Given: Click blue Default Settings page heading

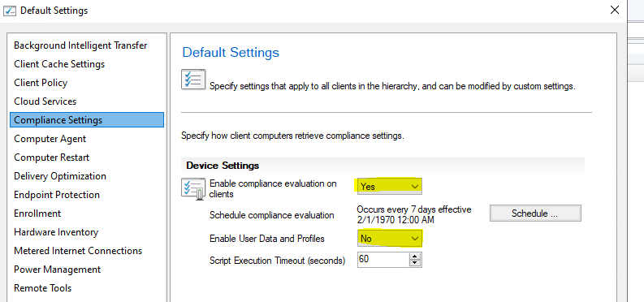Looking at the screenshot, I should pos(231,53).
